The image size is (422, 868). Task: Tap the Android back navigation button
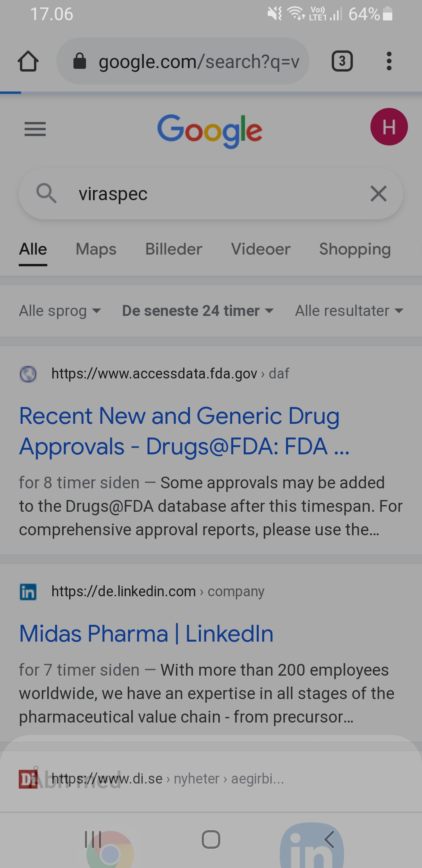[x=329, y=839]
